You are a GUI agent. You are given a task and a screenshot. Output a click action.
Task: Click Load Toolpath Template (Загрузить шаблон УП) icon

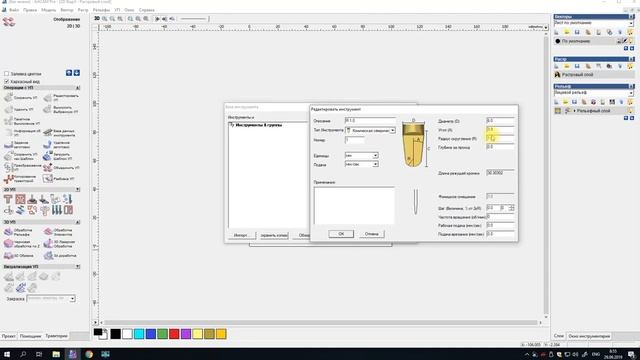tap(48, 156)
